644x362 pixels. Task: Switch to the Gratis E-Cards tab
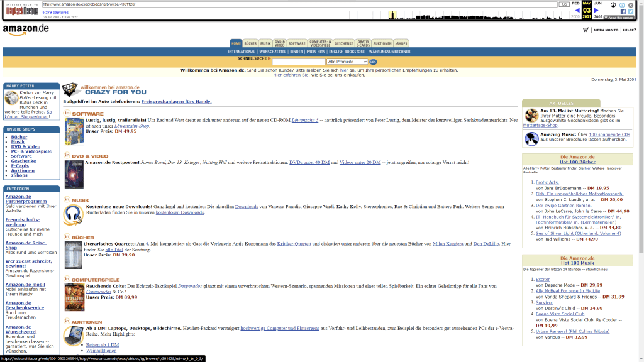[363, 43]
